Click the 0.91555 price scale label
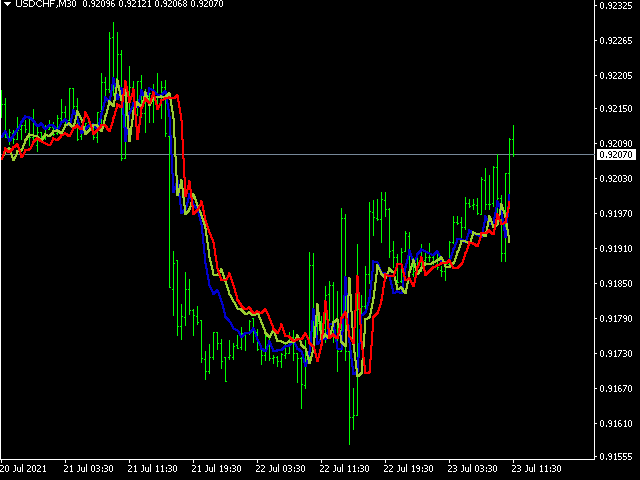This screenshot has width=640, height=480. [x=616, y=457]
